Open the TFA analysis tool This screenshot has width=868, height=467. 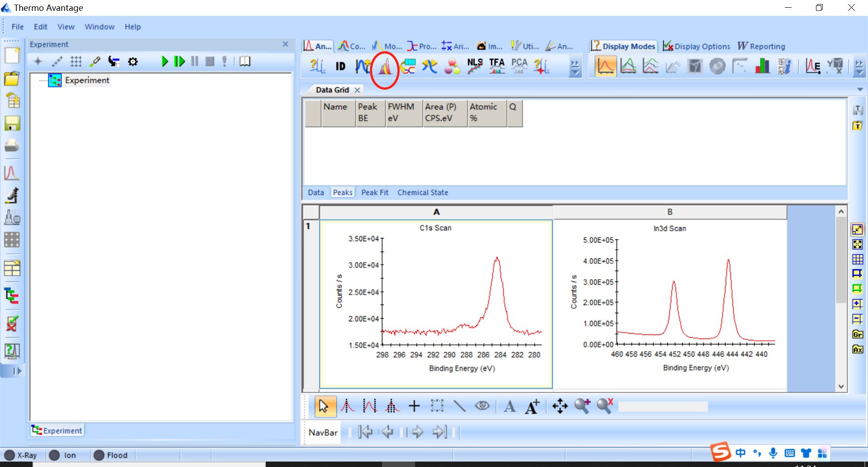pos(497,66)
